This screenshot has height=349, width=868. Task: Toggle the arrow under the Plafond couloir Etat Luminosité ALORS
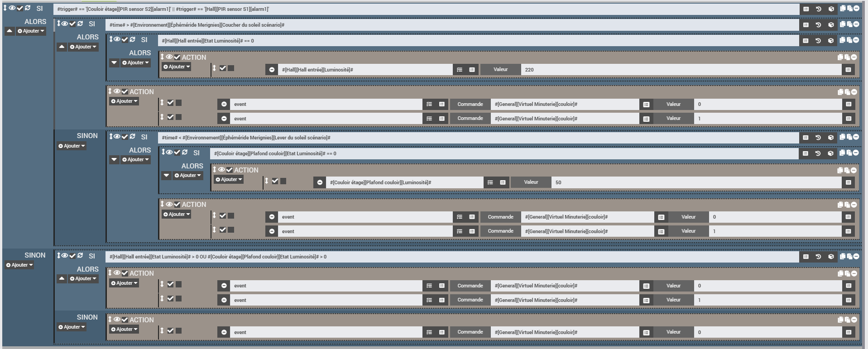pyautogui.click(x=167, y=176)
